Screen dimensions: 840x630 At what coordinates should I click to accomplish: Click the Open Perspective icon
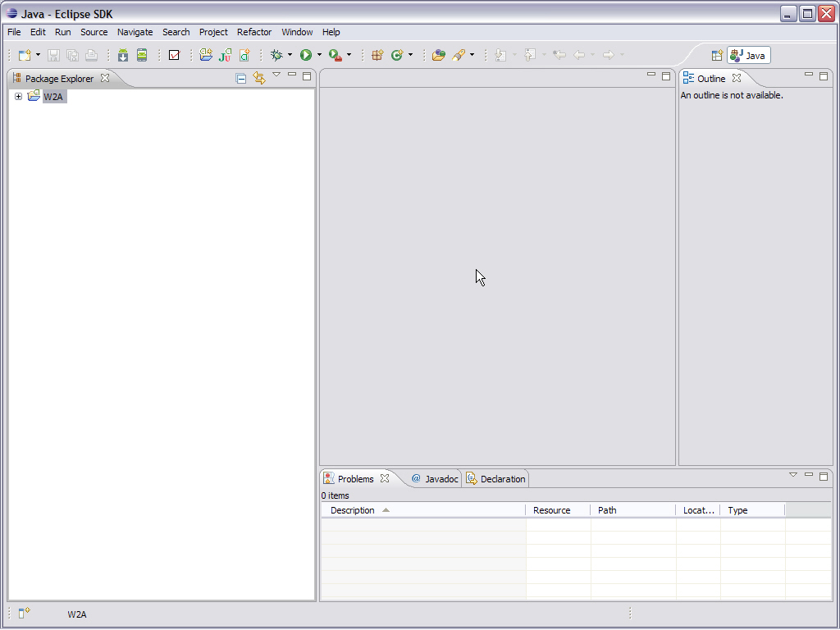[x=717, y=56]
